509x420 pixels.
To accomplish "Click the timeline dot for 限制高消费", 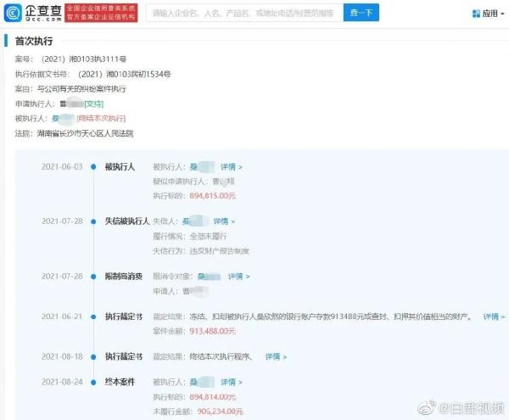I will [x=93, y=277].
